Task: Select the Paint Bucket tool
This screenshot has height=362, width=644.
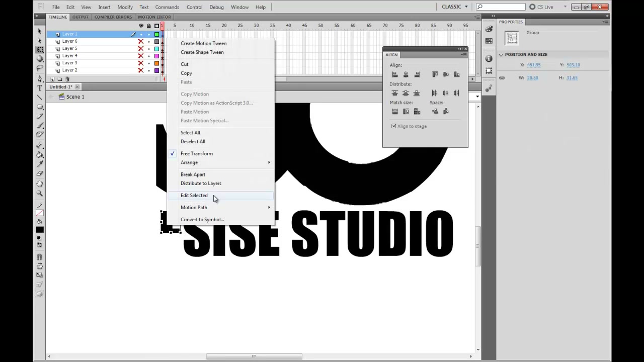Action: tap(40, 155)
